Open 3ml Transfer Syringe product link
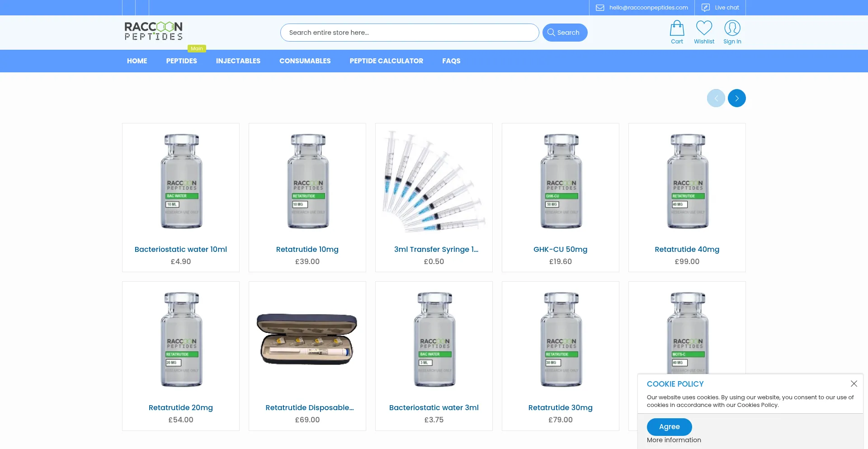The width and height of the screenshot is (868, 449). pyautogui.click(x=436, y=249)
